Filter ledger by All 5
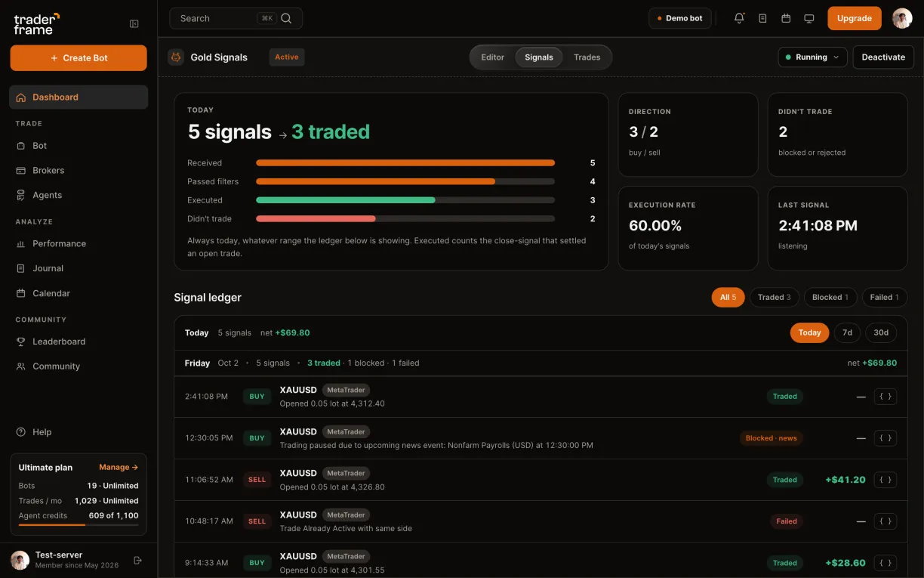Image resolution: width=924 pixels, height=578 pixels. point(728,297)
